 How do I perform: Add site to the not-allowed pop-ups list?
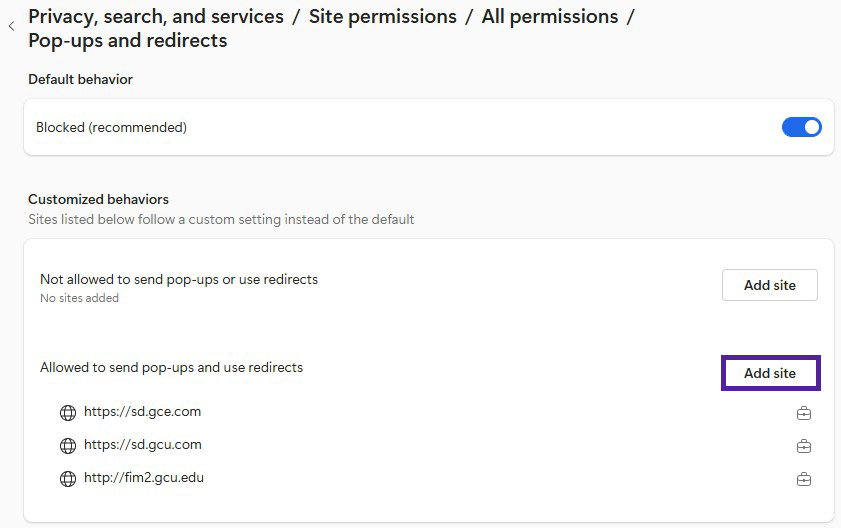tap(769, 285)
